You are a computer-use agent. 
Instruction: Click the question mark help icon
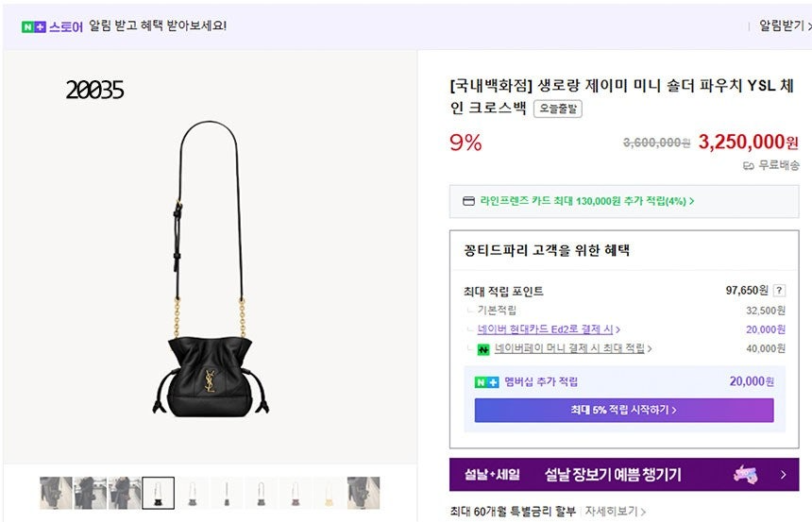coord(779,291)
